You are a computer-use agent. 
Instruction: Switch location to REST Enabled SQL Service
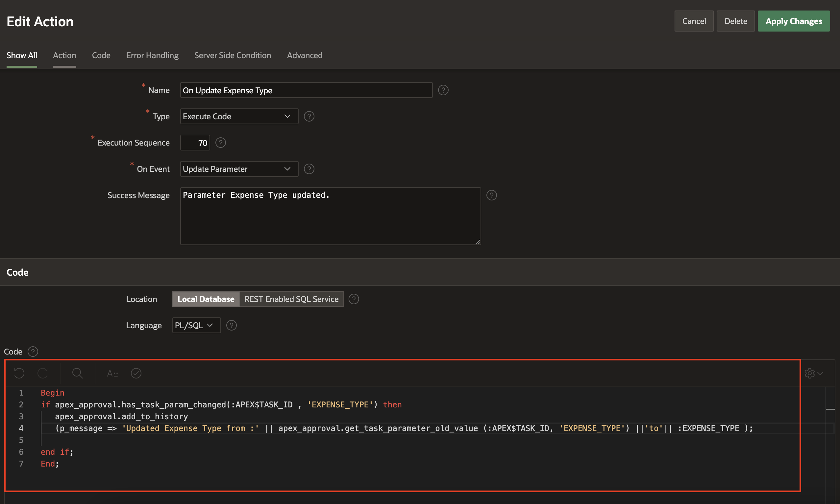(291, 299)
